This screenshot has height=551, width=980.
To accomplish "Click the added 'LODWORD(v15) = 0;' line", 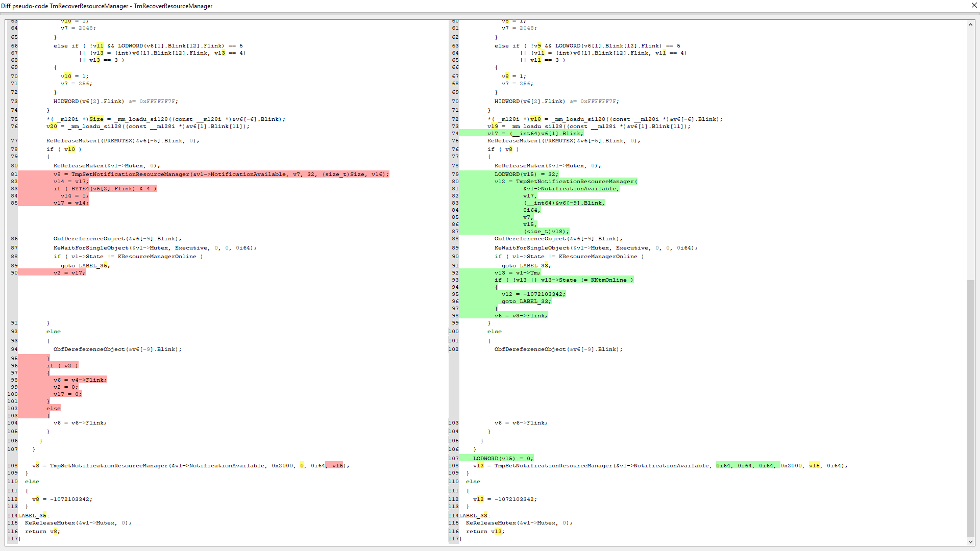I will (503, 458).
